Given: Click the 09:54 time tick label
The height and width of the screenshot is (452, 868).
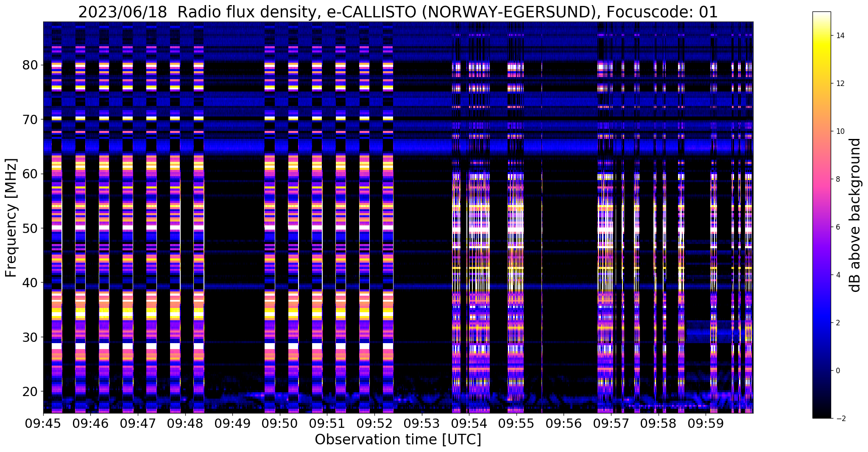Looking at the screenshot, I should [x=469, y=424].
